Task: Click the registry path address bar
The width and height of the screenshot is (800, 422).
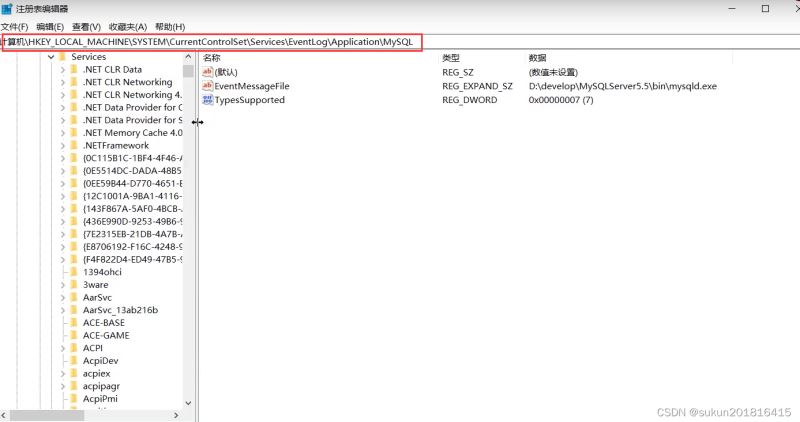Action: pos(212,41)
